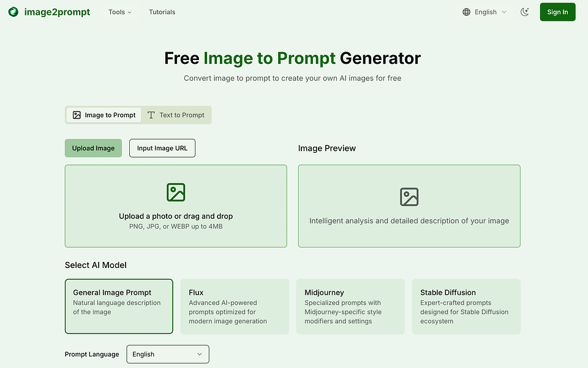Choose the Input Image URL option

[162, 148]
